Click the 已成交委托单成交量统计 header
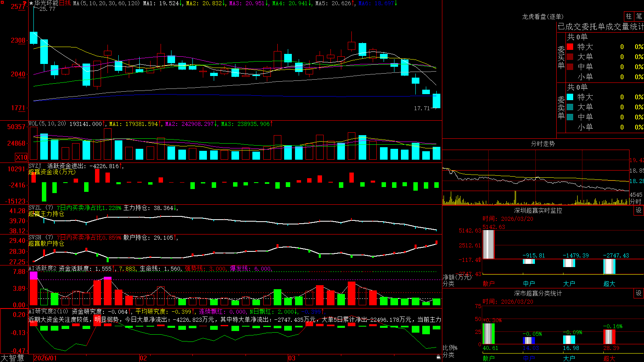 coord(601,27)
